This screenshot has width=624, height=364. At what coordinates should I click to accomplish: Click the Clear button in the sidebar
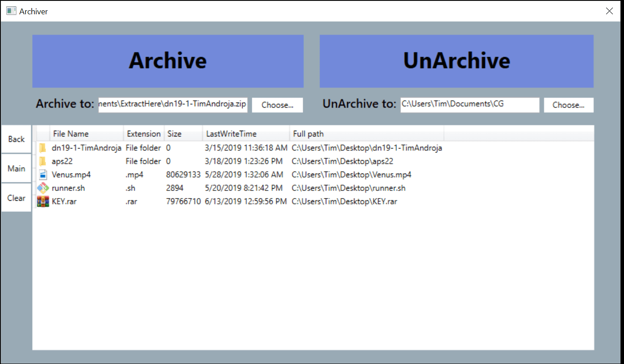coord(16,198)
